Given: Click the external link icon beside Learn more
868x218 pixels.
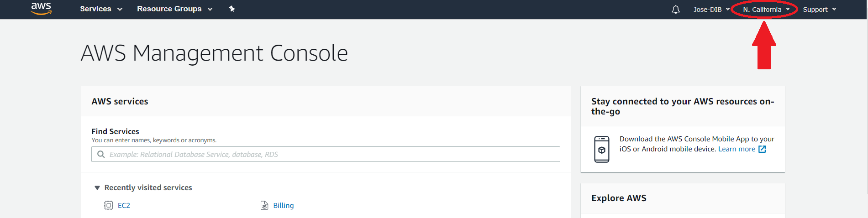Looking at the screenshot, I should 762,149.
